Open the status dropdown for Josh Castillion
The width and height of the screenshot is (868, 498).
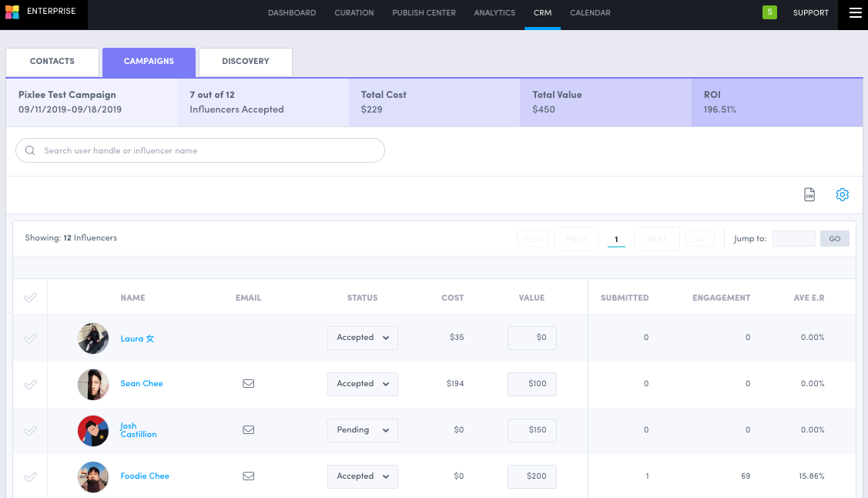(362, 429)
